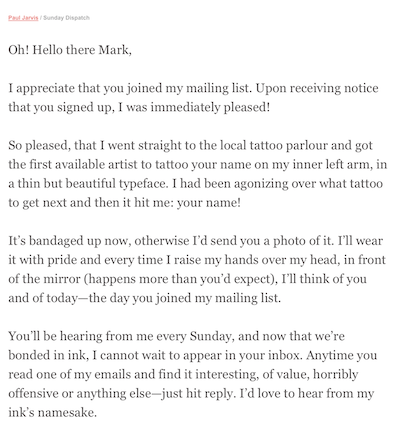Click the parenthetical "(happens more than you'd expect)"

point(180,279)
